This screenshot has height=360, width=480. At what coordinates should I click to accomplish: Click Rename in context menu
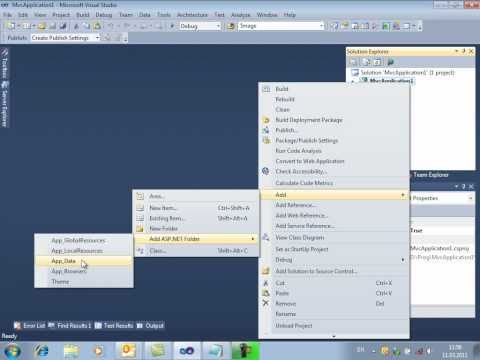pyautogui.click(x=334, y=314)
